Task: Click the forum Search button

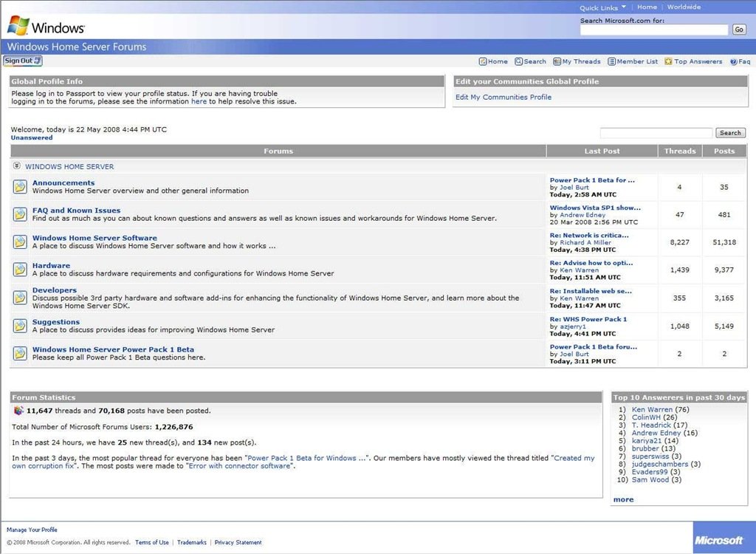Action: click(x=730, y=133)
